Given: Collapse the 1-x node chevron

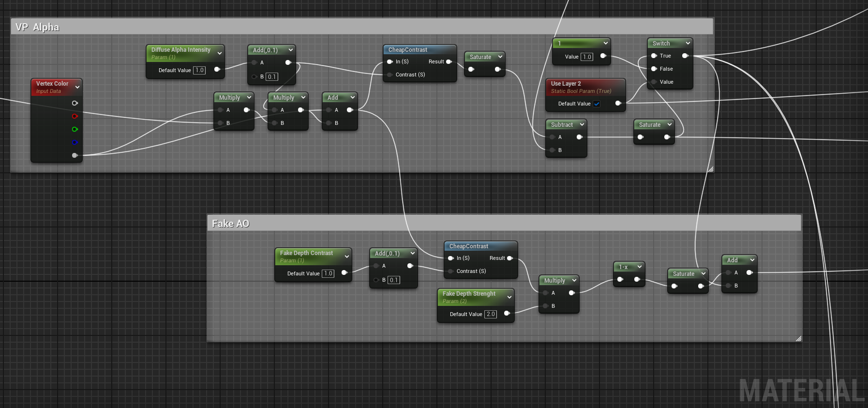Looking at the screenshot, I should [x=640, y=267].
